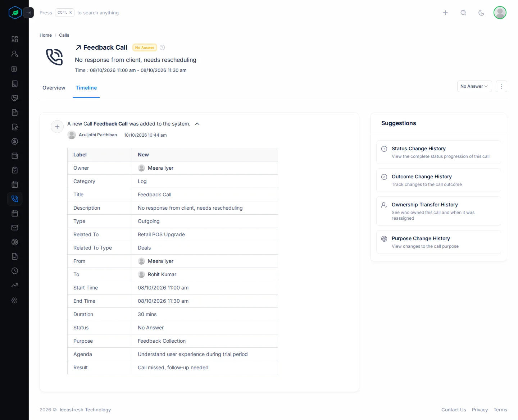Open the user avatar profile menu

(x=500, y=13)
